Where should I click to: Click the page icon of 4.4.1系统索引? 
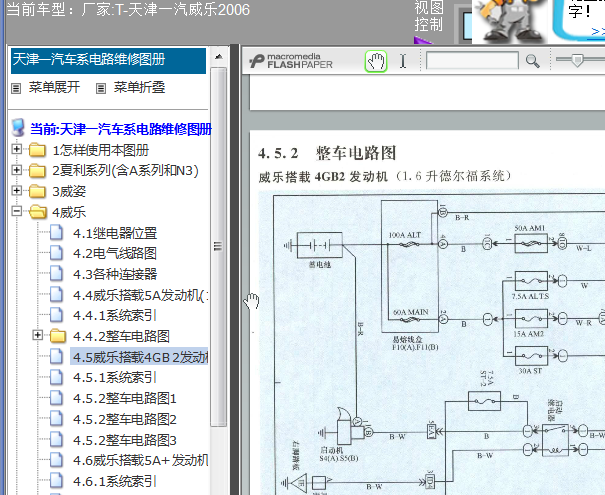coord(56,315)
